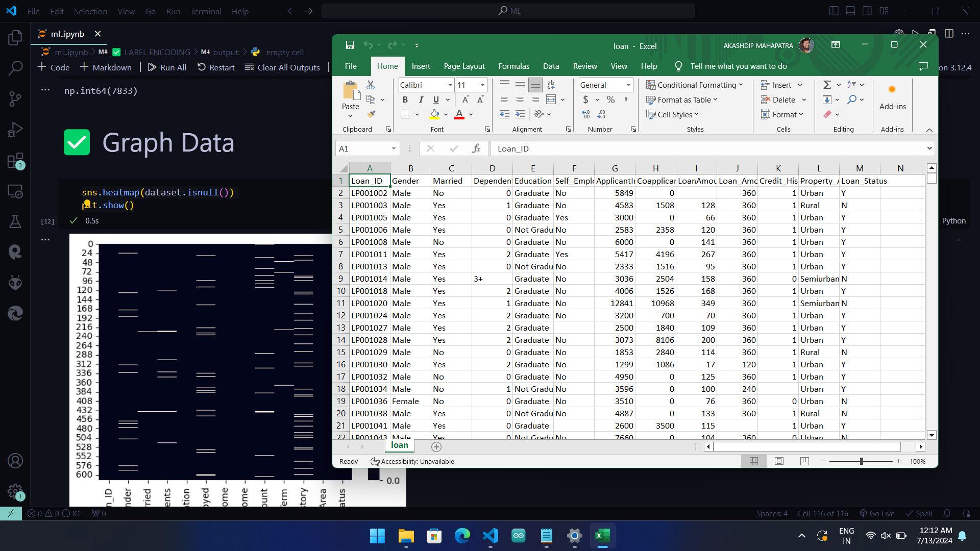Click the Bold formatting icon

pyautogui.click(x=405, y=99)
